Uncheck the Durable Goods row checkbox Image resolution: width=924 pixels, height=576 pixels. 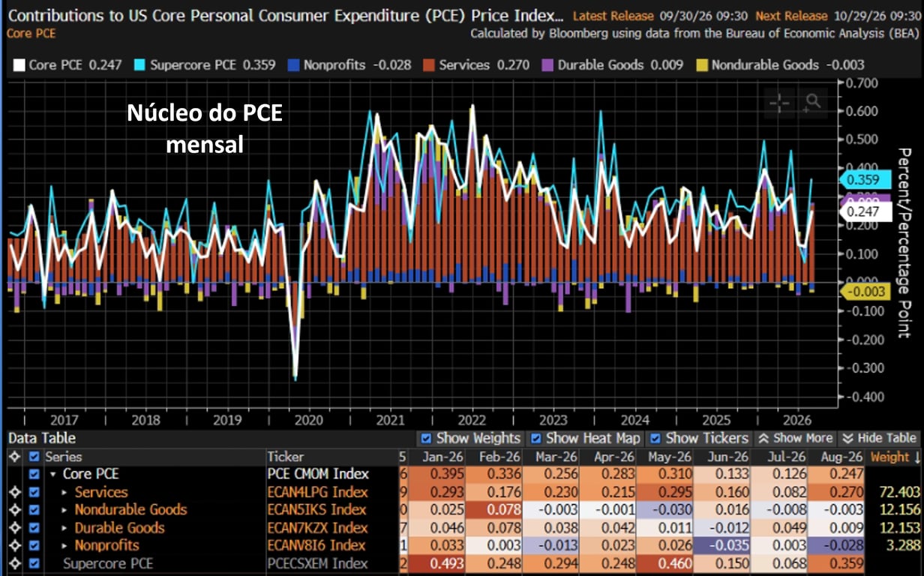[x=34, y=528]
